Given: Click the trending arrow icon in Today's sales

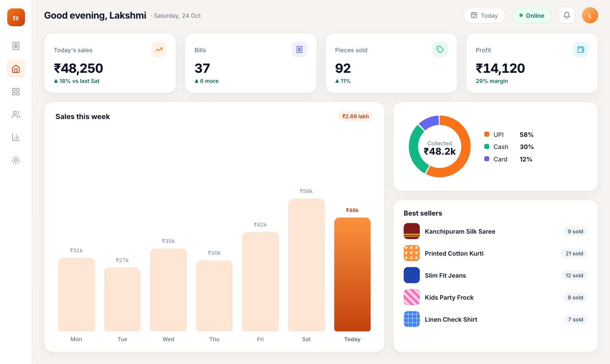Looking at the screenshot, I should [159, 50].
